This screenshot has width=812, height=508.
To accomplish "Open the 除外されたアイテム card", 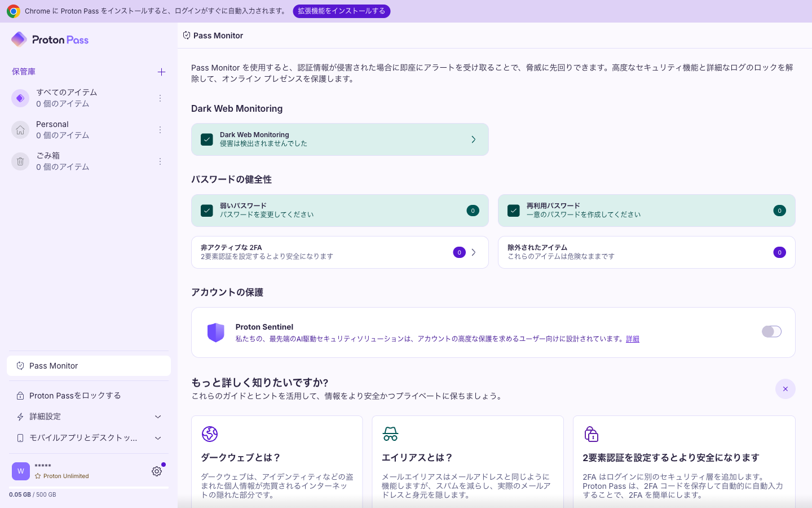I will (x=646, y=252).
